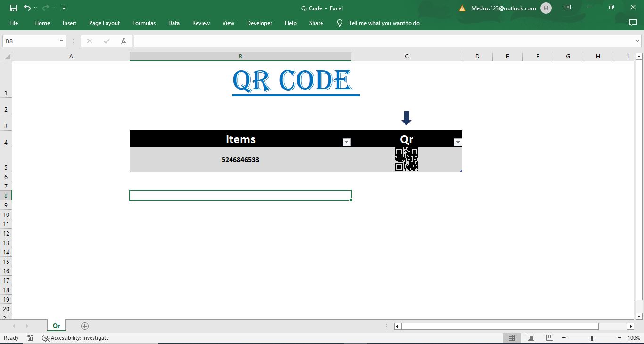Click the Items table header cell
Viewport: 644px width, 344px height.
point(240,139)
